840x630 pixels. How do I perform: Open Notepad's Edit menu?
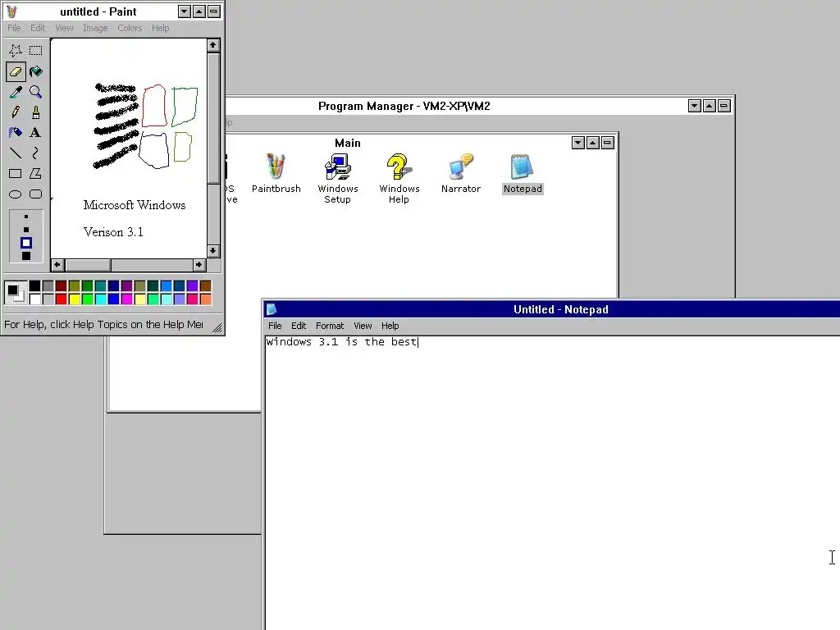tap(299, 326)
